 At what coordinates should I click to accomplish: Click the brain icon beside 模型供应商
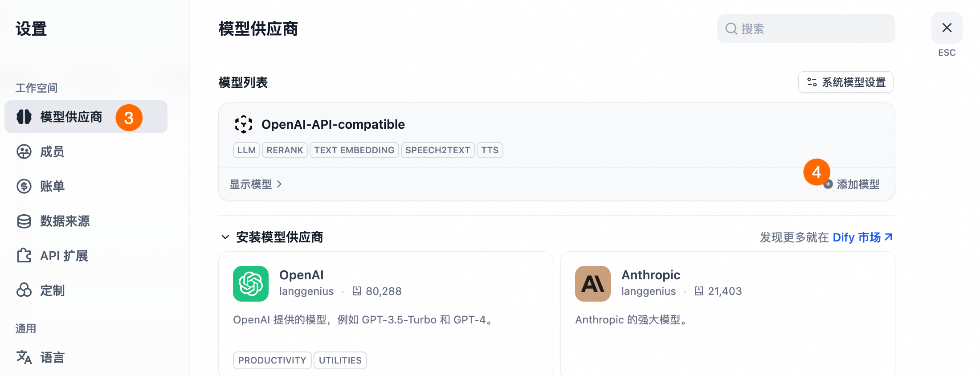(x=24, y=117)
